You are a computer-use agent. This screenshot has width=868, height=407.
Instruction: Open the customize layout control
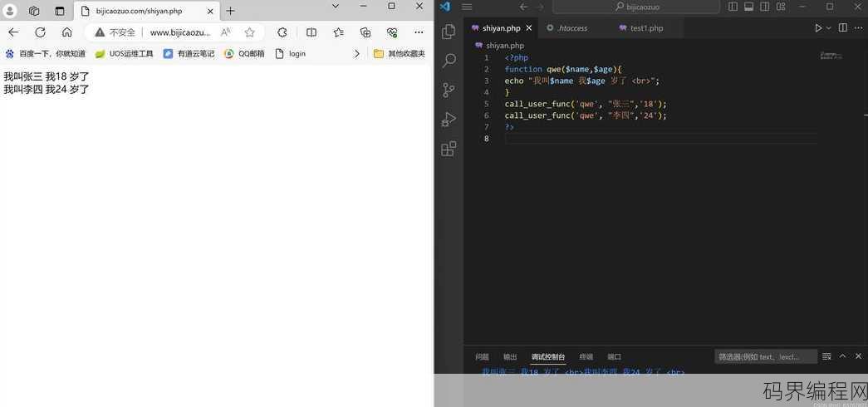click(x=781, y=7)
